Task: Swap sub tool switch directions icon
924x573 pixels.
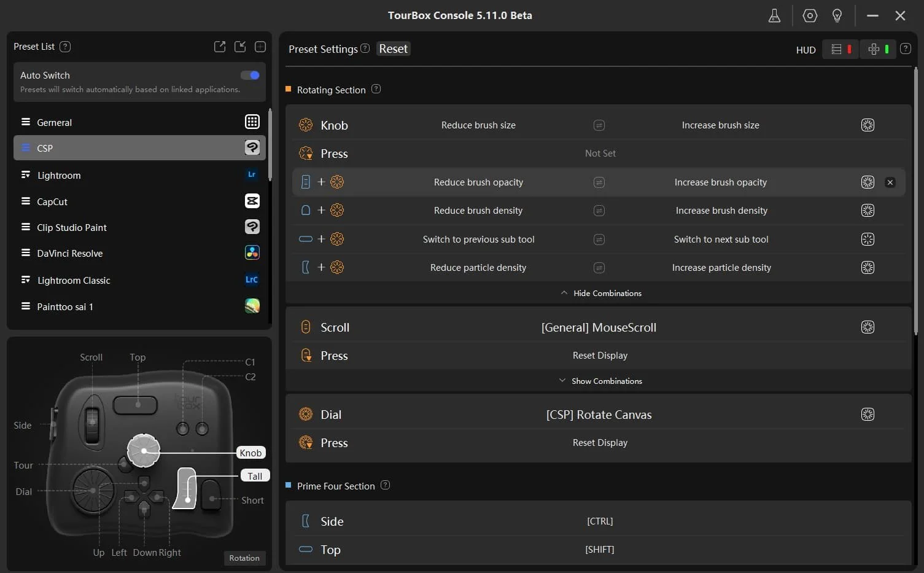Action: pos(599,240)
